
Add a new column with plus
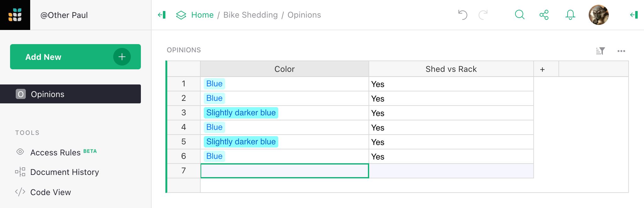pos(542,69)
